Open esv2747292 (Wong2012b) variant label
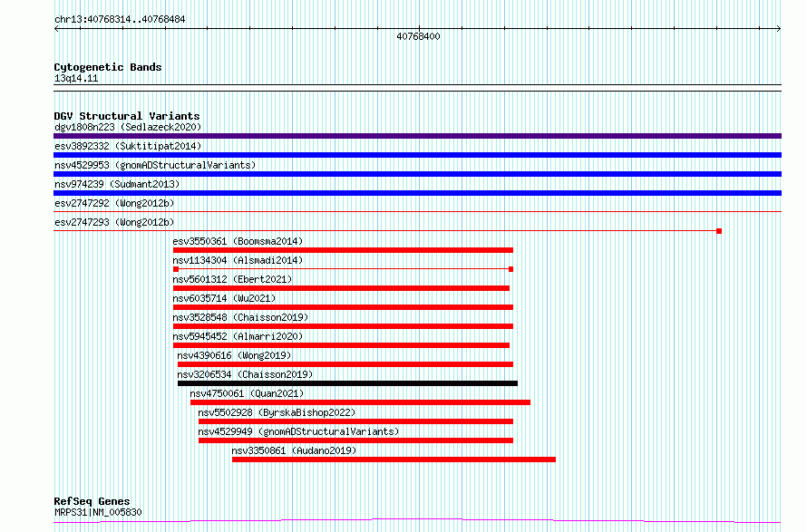 [114, 203]
